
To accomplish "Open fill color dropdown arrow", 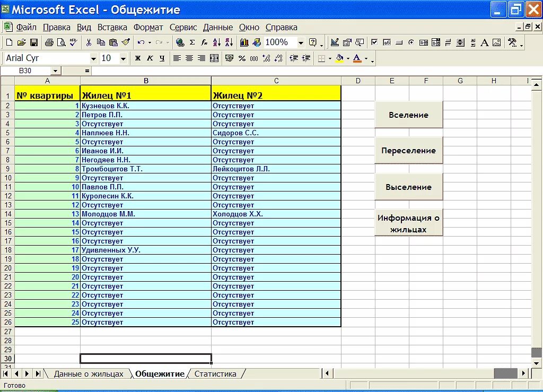I will click(348, 58).
